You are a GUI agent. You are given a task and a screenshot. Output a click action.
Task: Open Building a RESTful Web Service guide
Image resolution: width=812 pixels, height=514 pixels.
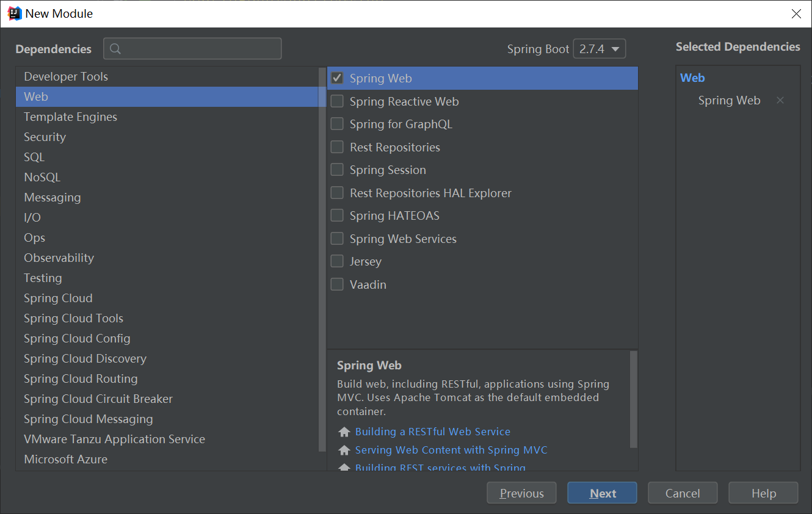click(433, 432)
